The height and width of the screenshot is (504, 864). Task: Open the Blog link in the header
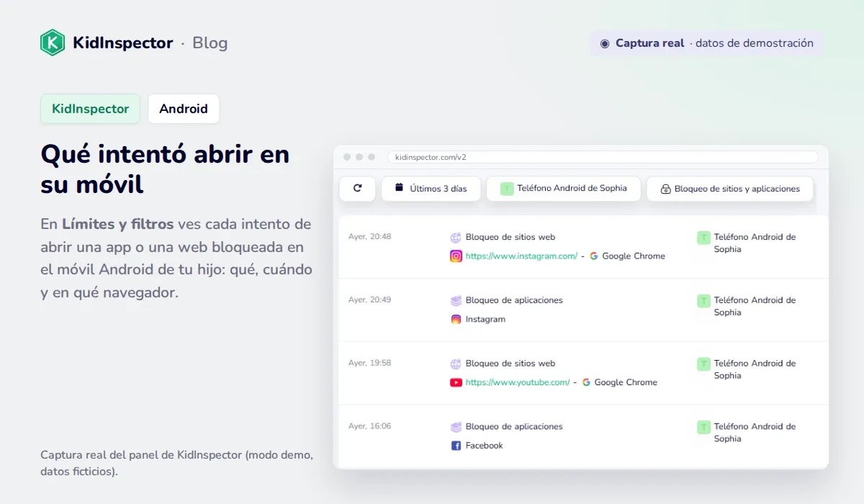point(210,42)
